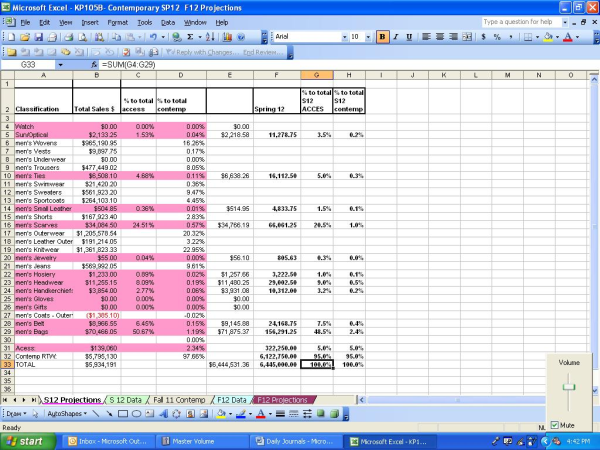Expand the AutoShapes menu in Drawing toolbar

pos(67,413)
